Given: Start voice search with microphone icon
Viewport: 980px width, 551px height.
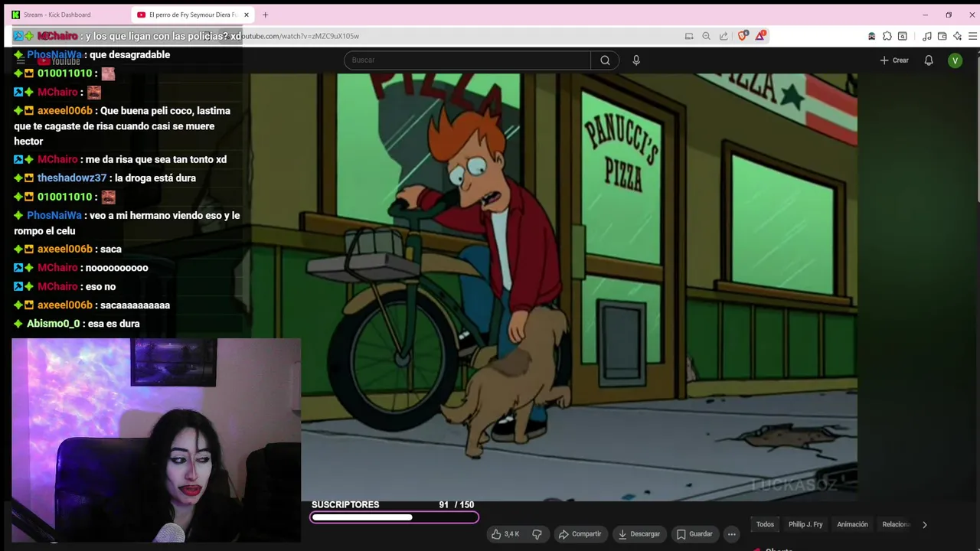Looking at the screenshot, I should pos(636,60).
